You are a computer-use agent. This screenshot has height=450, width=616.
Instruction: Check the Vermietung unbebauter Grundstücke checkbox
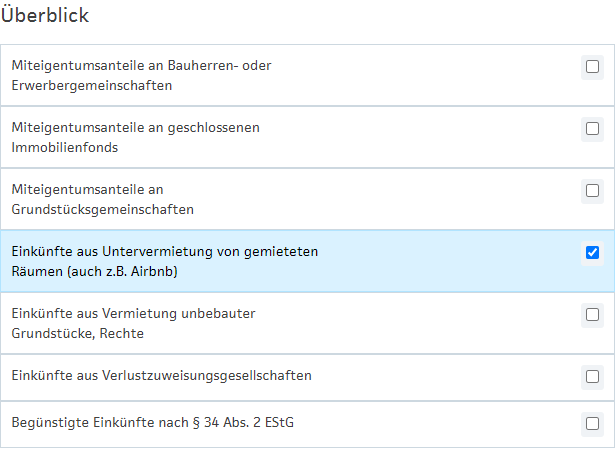(x=592, y=315)
